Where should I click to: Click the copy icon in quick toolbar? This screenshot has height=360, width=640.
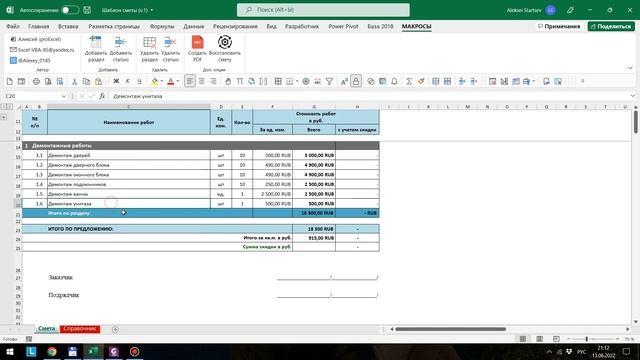tap(86, 82)
